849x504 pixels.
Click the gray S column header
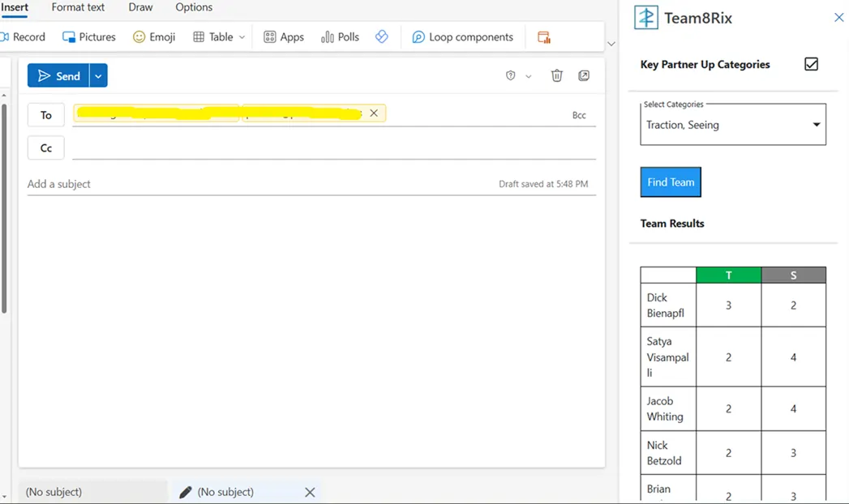[x=793, y=275]
